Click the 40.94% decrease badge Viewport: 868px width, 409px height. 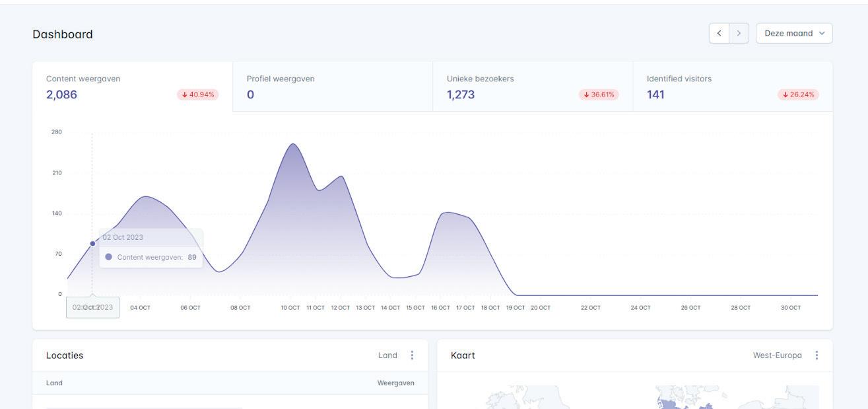tap(197, 94)
